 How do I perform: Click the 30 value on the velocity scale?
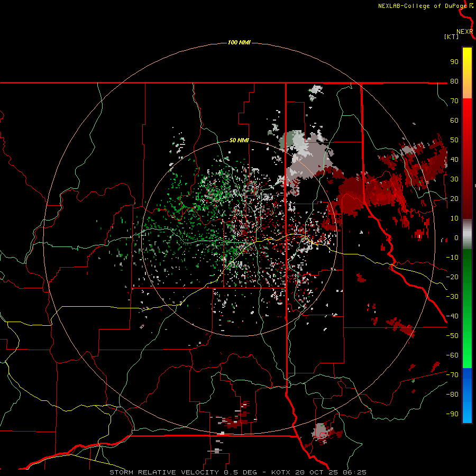click(x=454, y=179)
